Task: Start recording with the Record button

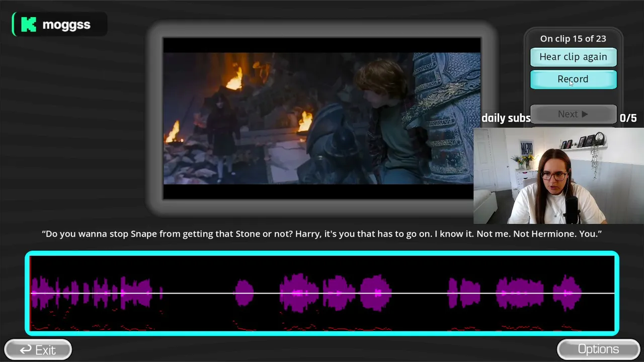Action: pyautogui.click(x=573, y=79)
